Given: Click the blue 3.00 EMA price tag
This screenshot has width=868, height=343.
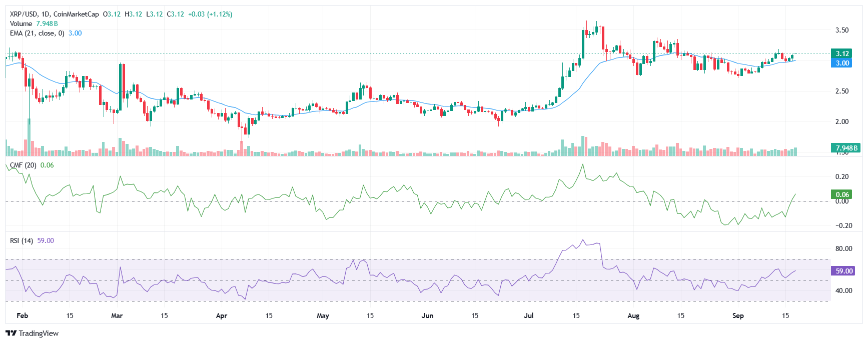Looking at the screenshot, I should pos(842,63).
